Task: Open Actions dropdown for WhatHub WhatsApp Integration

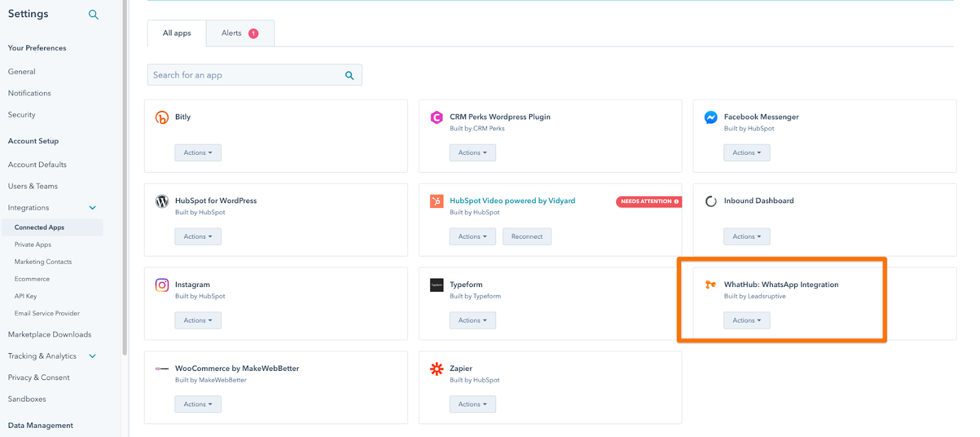Action: 747,320
